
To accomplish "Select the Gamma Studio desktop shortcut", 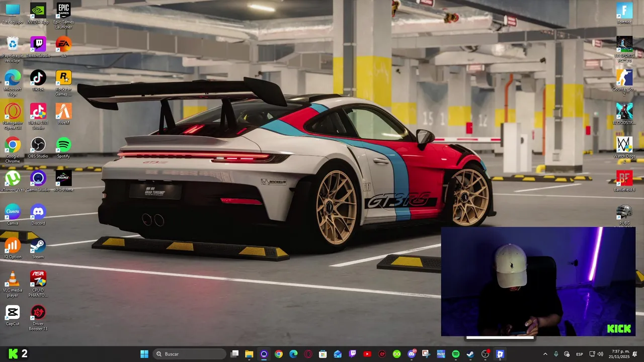I will coord(38,181).
